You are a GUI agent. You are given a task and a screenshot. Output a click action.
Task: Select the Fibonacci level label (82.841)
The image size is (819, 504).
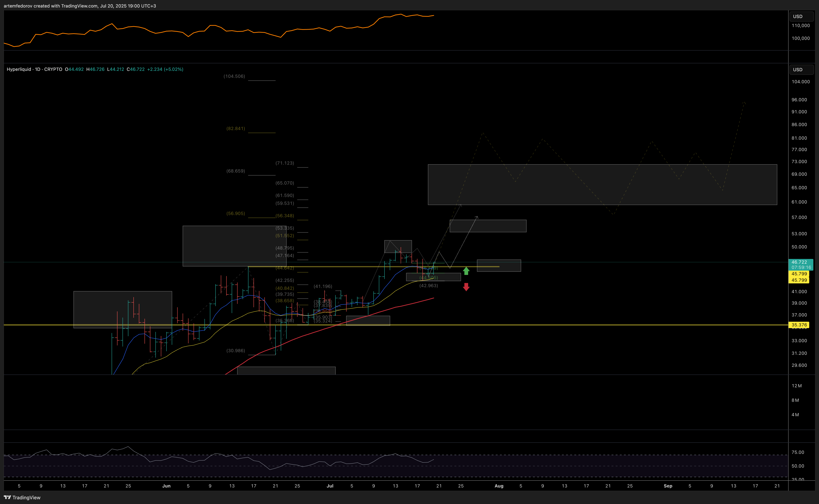(236, 128)
